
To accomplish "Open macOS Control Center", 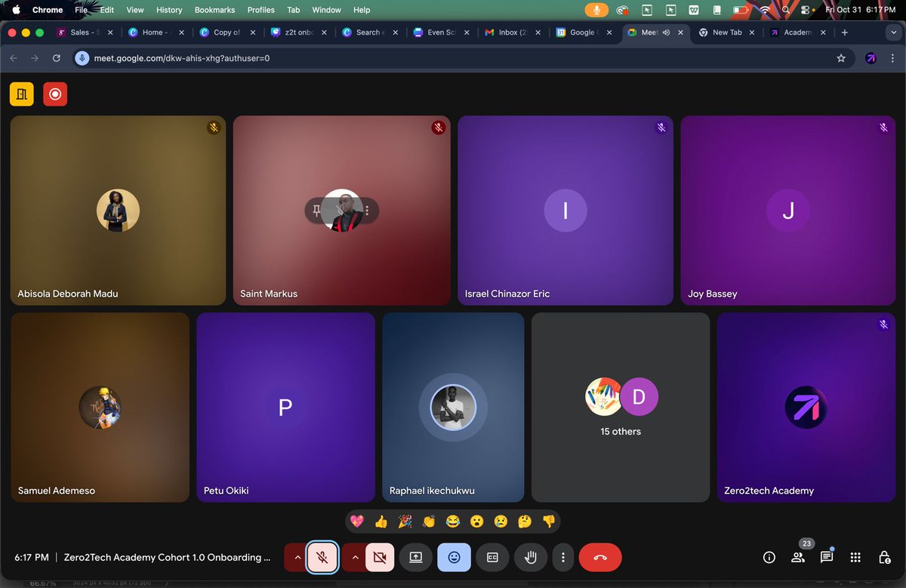I will pyautogui.click(x=806, y=10).
